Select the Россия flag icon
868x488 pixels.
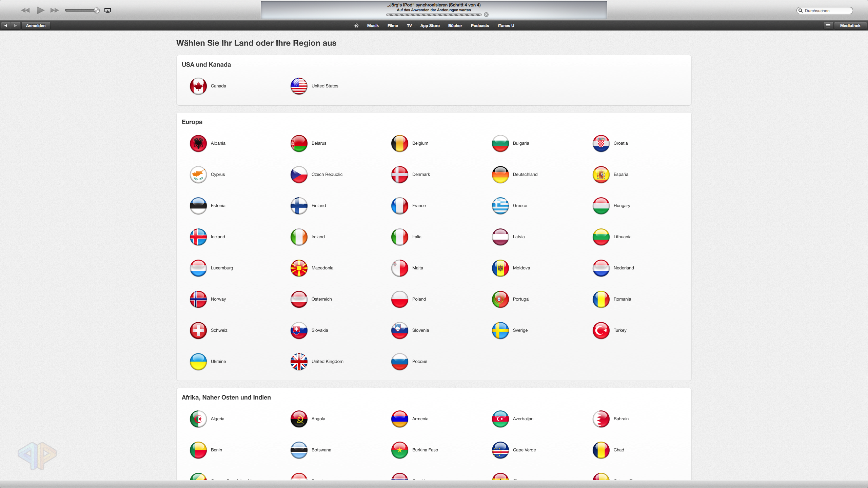point(399,361)
